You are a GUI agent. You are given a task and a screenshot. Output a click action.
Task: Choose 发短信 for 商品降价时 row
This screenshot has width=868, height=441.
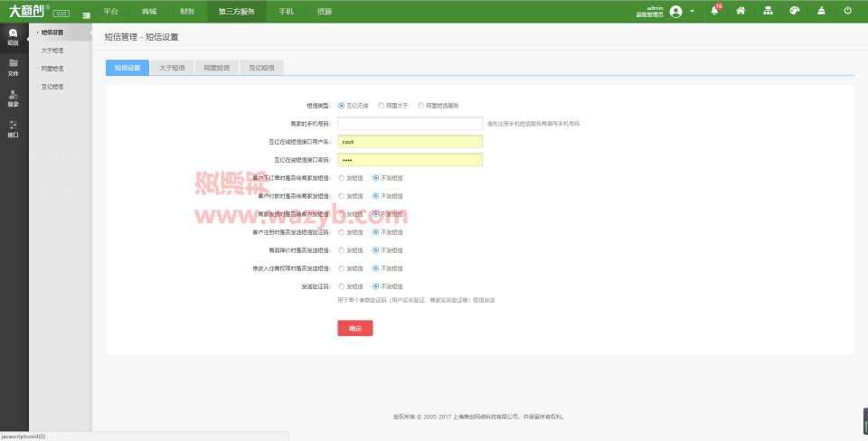click(342, 250)
